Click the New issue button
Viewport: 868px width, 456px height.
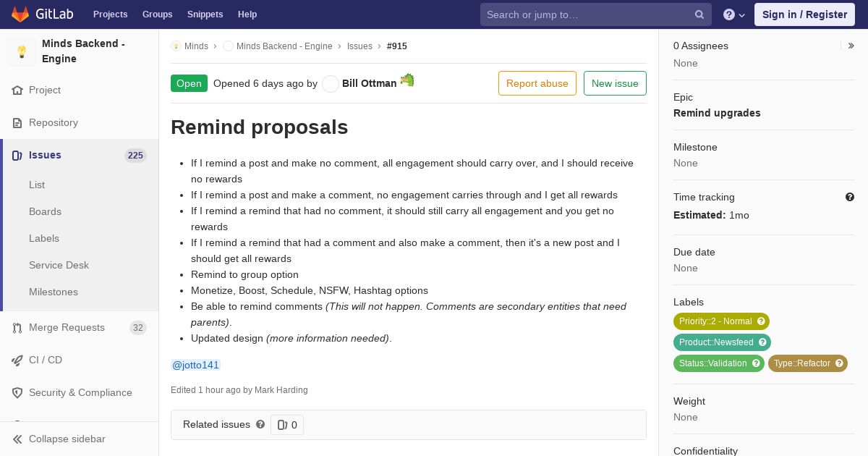[x=615, y=83]
